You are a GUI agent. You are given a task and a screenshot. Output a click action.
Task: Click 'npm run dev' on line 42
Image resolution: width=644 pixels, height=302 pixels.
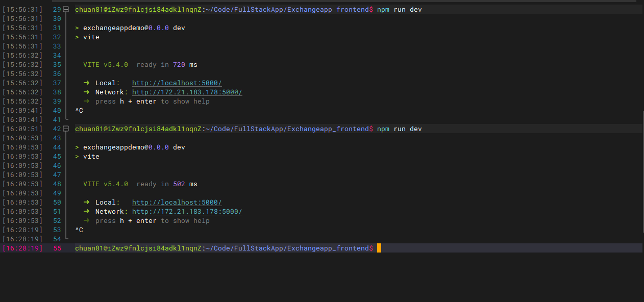pos(400,129)
